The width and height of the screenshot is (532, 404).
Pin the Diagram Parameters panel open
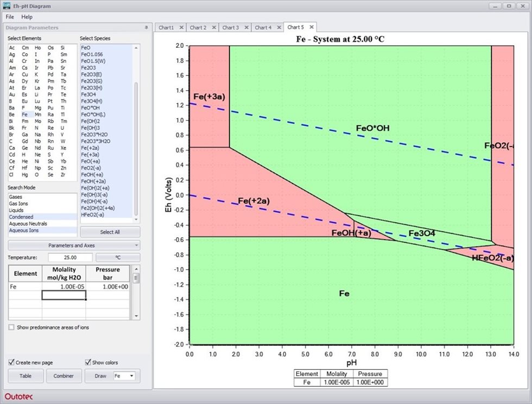tap(146, 28)
